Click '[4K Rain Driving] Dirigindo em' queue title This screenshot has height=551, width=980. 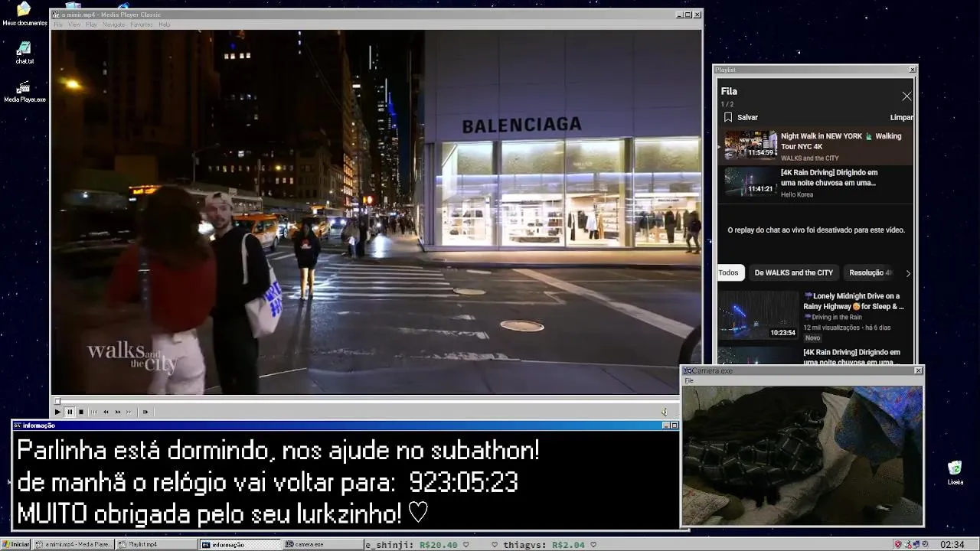click(829, 178)
